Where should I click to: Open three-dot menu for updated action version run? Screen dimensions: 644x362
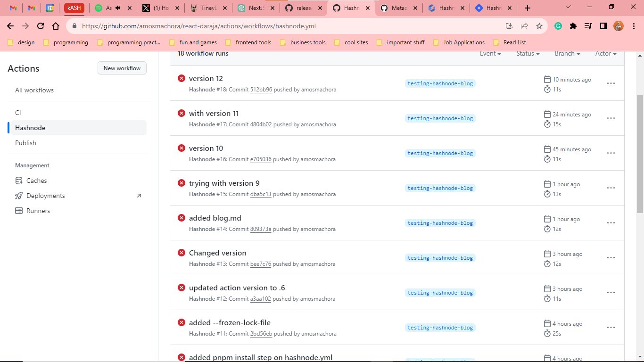[611, 293]
